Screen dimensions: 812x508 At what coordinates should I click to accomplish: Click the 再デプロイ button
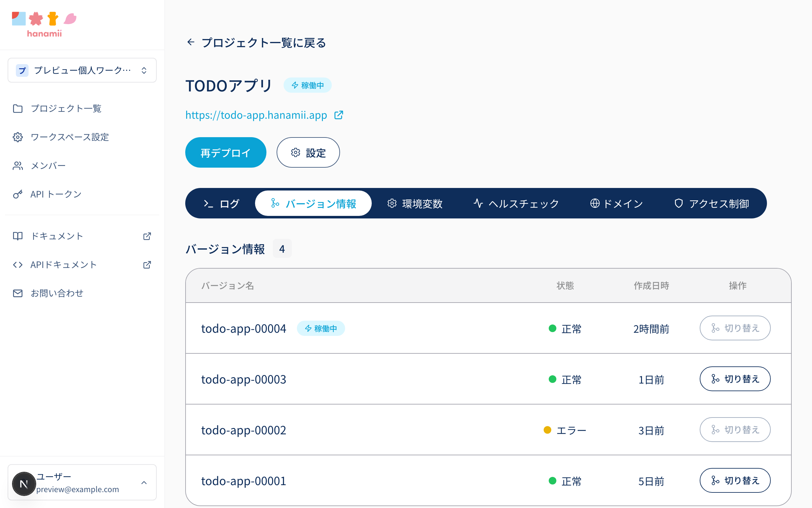(226, 152)
